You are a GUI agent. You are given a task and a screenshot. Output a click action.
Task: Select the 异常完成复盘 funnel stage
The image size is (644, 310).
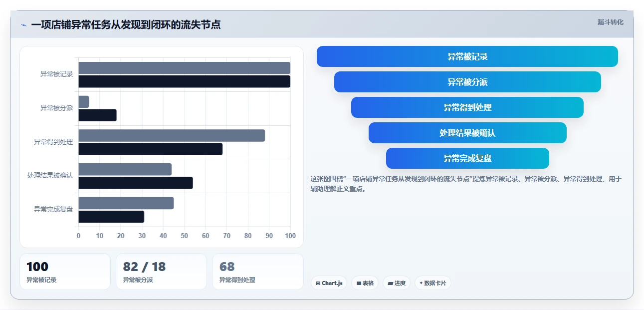(467, 158)
